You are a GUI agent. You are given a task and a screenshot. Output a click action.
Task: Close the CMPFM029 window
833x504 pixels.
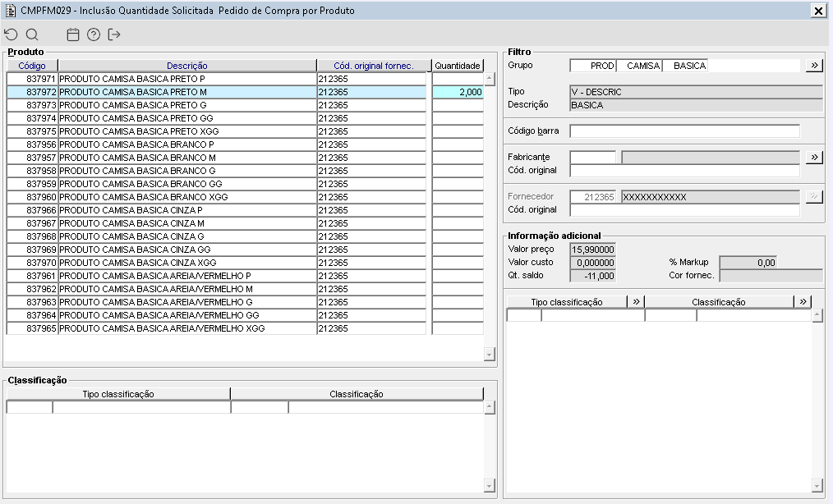coord(818,11)
